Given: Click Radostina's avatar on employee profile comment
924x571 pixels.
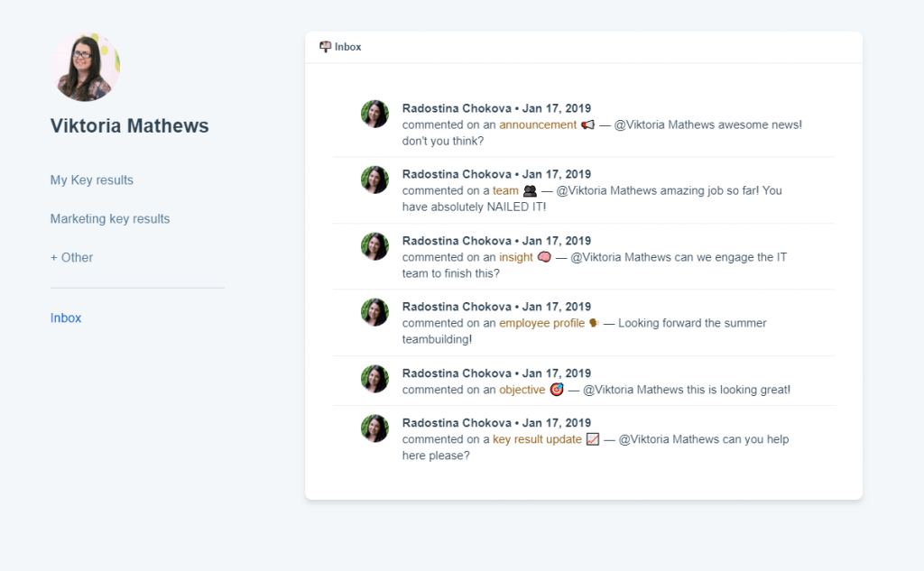Looking at the screenshot, I should click(374, 312).
